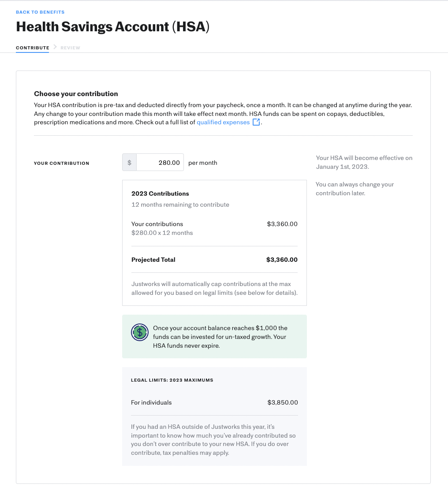448x498 pixels.
Task: Click the green dollar coin icon
Action: 139,332
